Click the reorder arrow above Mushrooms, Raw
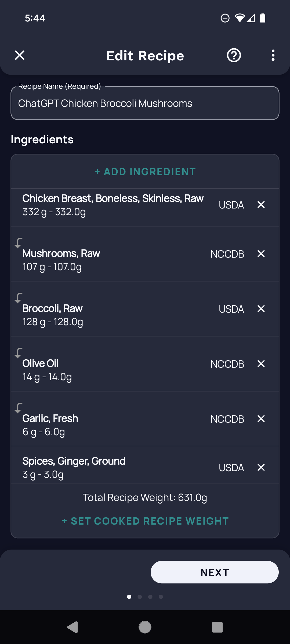 18,243
